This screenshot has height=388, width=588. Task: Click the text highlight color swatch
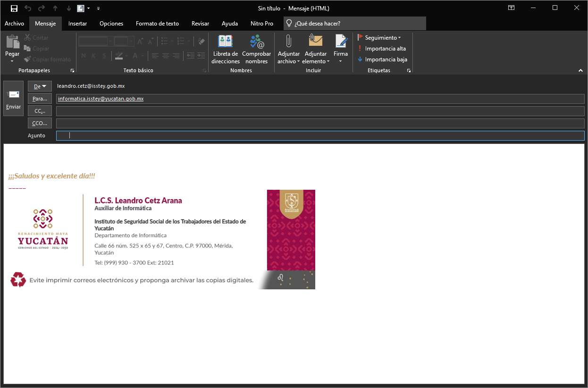118,56
